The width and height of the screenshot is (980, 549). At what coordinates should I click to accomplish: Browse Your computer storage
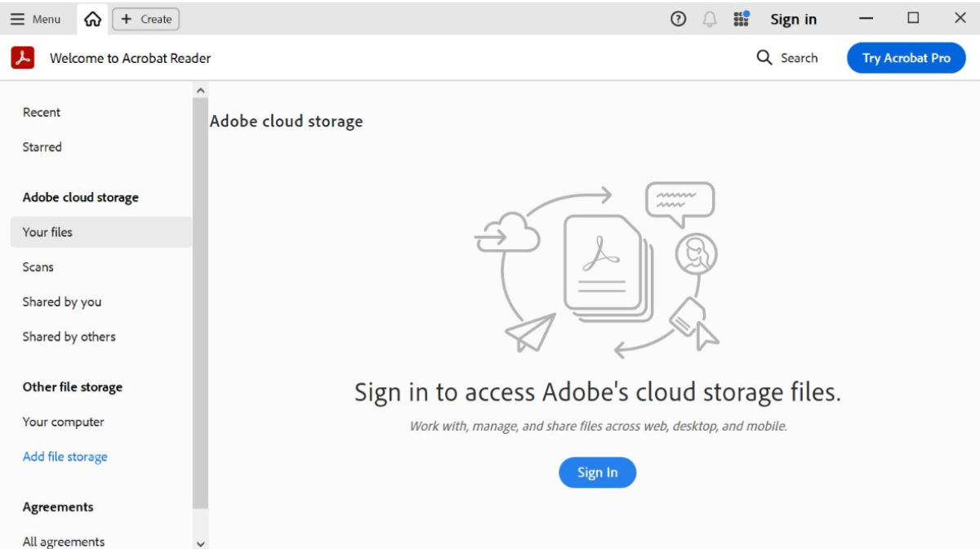[64, 422]
